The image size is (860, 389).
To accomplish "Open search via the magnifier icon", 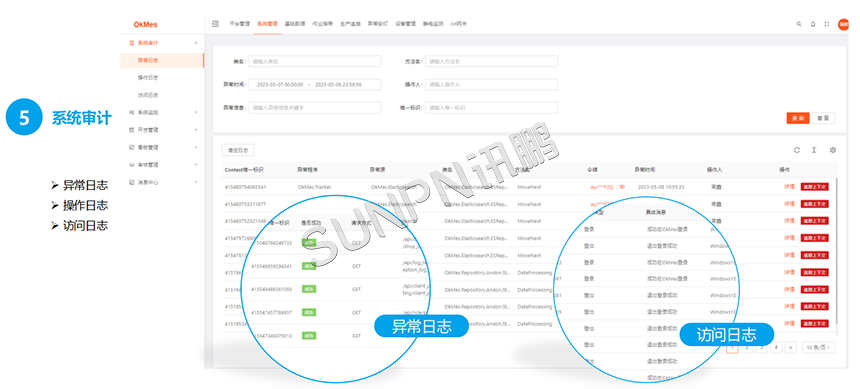I will click(799, 24).
